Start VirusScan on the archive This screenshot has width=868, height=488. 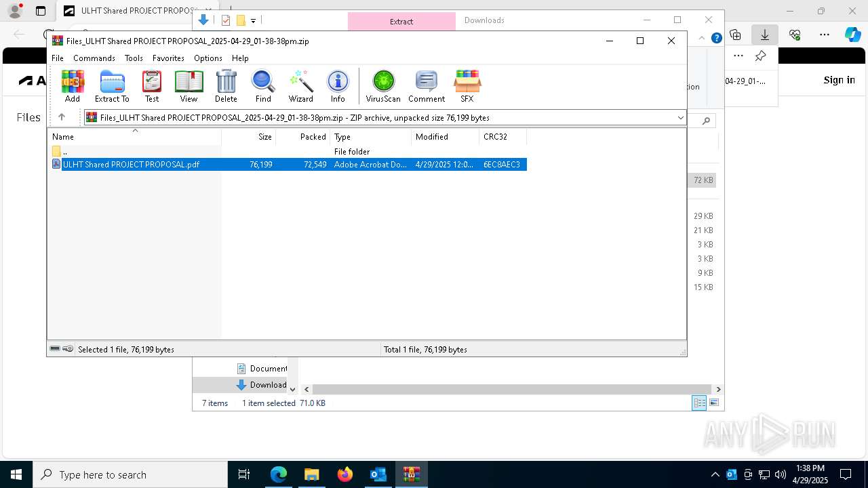[x=383, y=86]
